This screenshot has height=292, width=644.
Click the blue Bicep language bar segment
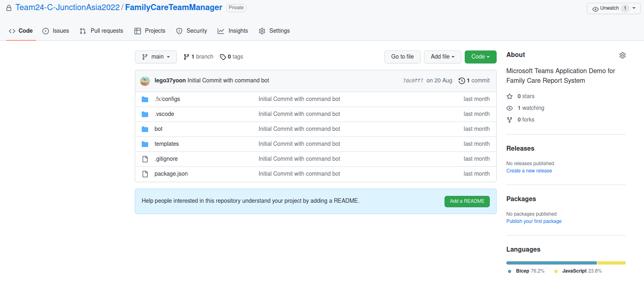[552, 263]
